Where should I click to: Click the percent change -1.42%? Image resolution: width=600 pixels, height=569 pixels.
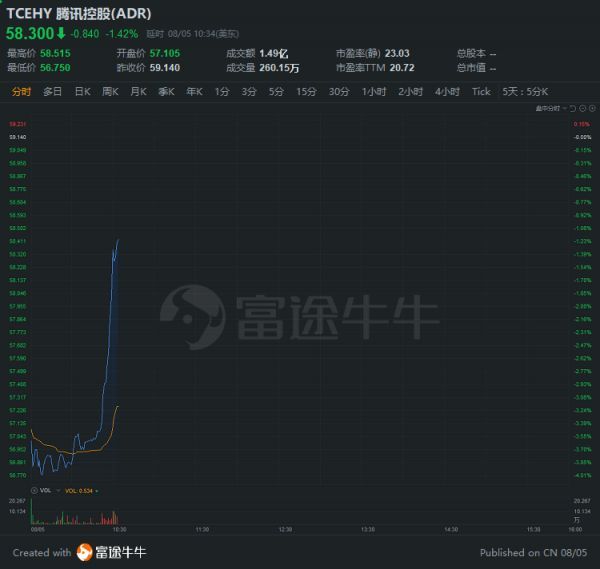tap(122, 34)
